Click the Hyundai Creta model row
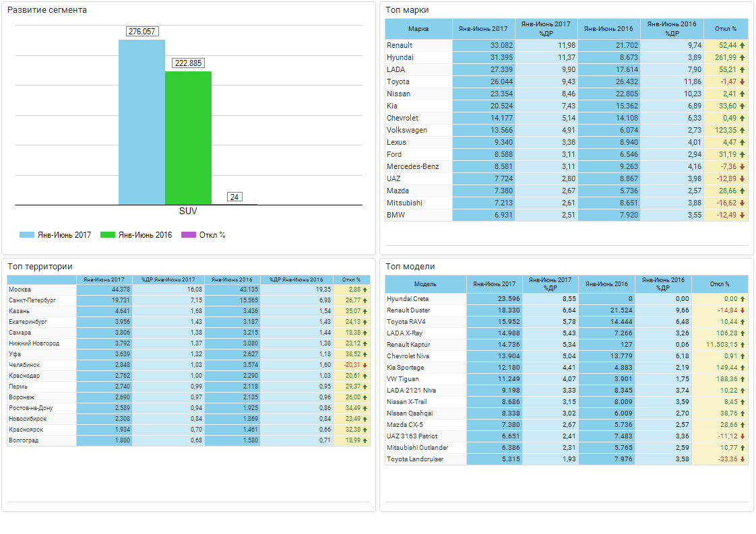The width and height of the screenshot is (756, 534). coord(567,299)
